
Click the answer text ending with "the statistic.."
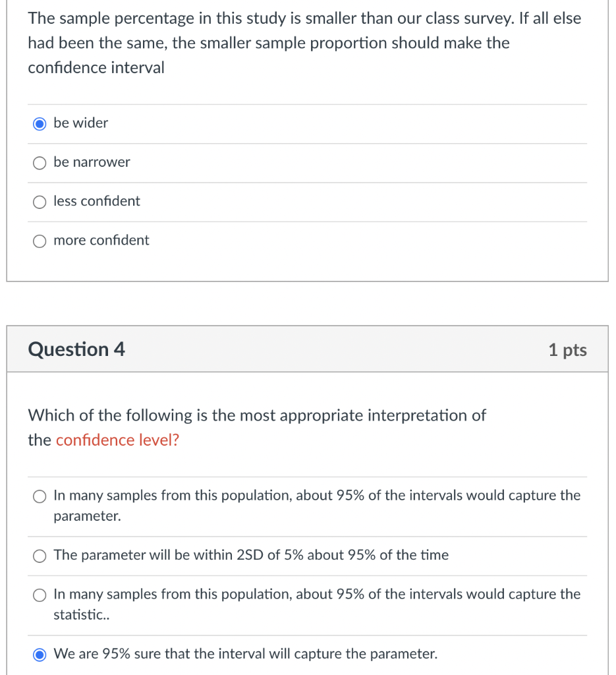[x=316, y=604]
